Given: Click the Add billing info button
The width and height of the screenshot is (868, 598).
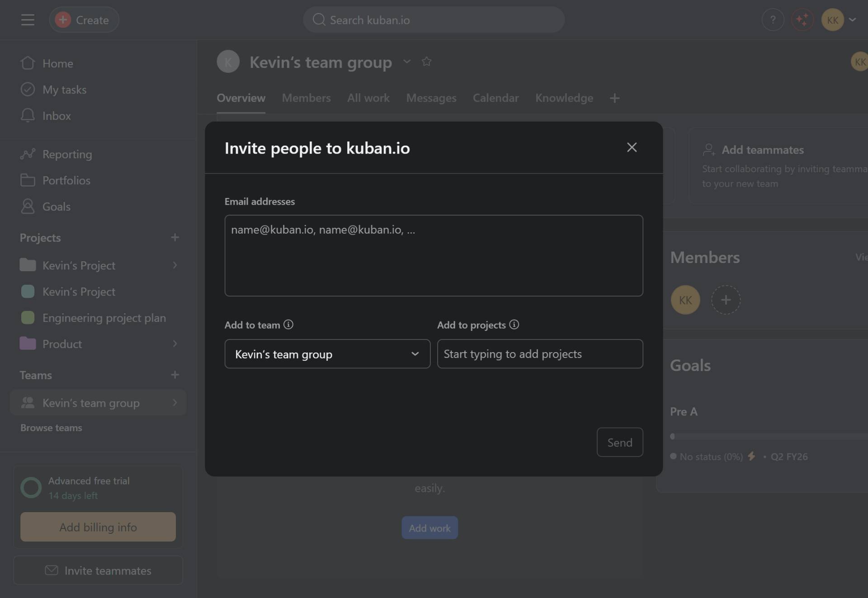Looking at the screenshot, I should coord(98,527).
